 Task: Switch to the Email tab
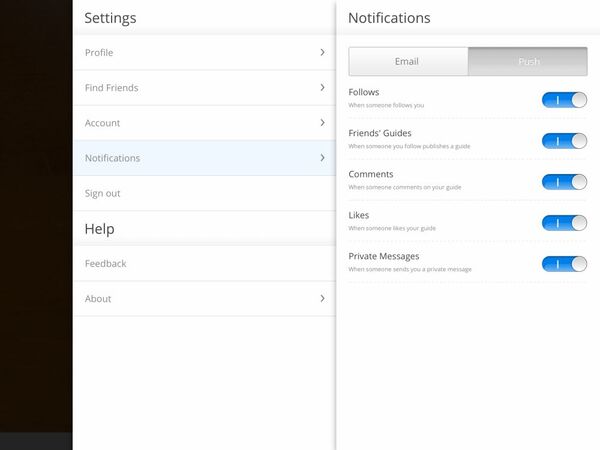(x=407, y=62)
